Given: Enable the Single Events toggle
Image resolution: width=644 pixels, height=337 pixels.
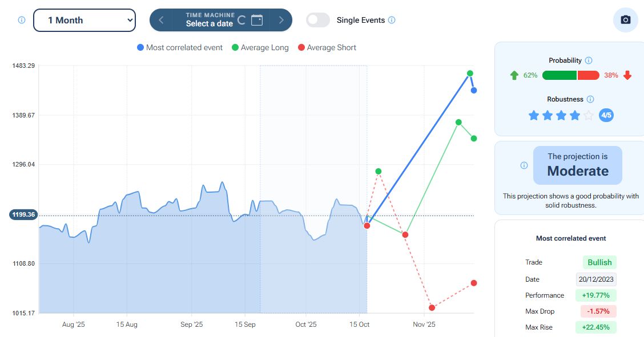Looking at the screenshot, I should [318, 20].
